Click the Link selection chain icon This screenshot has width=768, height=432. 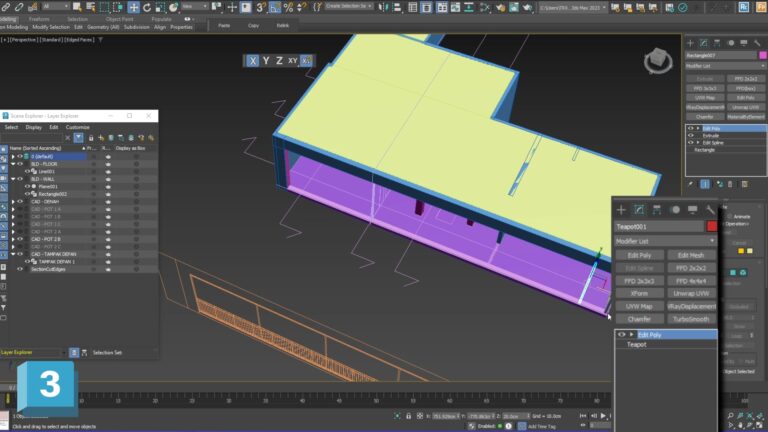pos(6,7)
